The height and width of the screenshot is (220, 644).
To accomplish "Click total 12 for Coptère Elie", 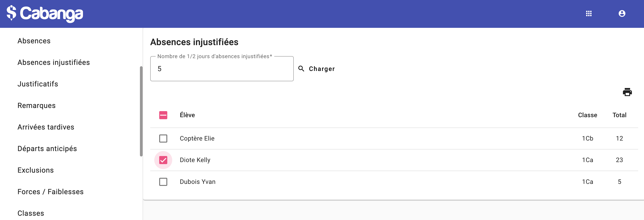I will click(619, 139).
